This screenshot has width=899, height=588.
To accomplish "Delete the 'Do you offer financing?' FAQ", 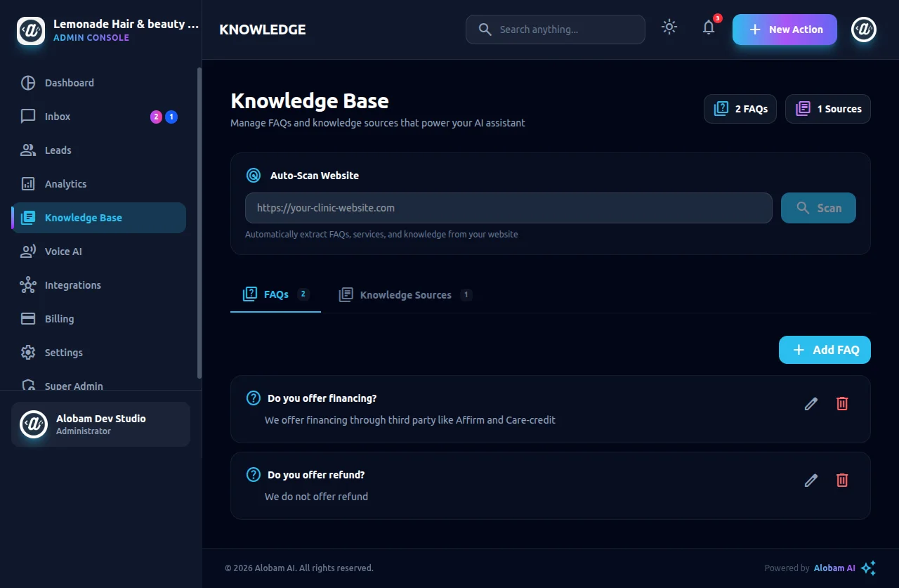I will pos(842,403).
